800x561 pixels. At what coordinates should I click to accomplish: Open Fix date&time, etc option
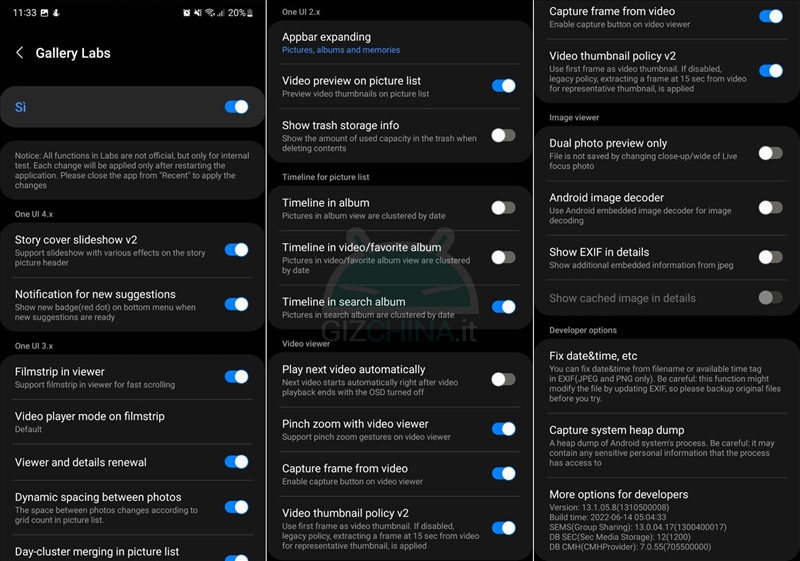tap(667, 376)
